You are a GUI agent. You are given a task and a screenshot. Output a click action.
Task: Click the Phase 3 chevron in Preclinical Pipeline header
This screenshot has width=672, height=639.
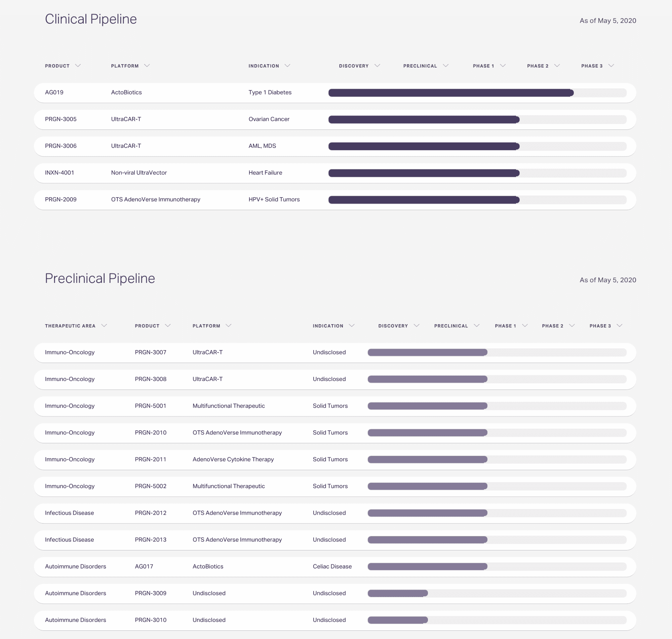coord(620,326)
